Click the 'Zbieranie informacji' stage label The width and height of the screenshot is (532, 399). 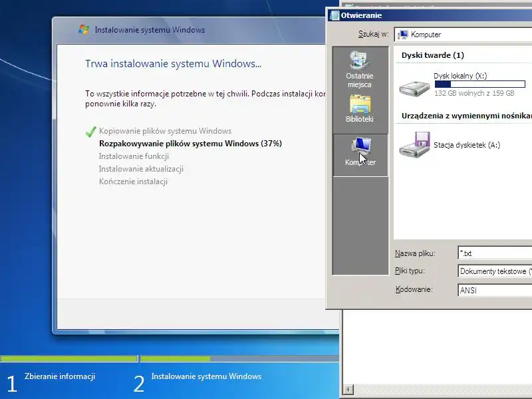[60, 376]
